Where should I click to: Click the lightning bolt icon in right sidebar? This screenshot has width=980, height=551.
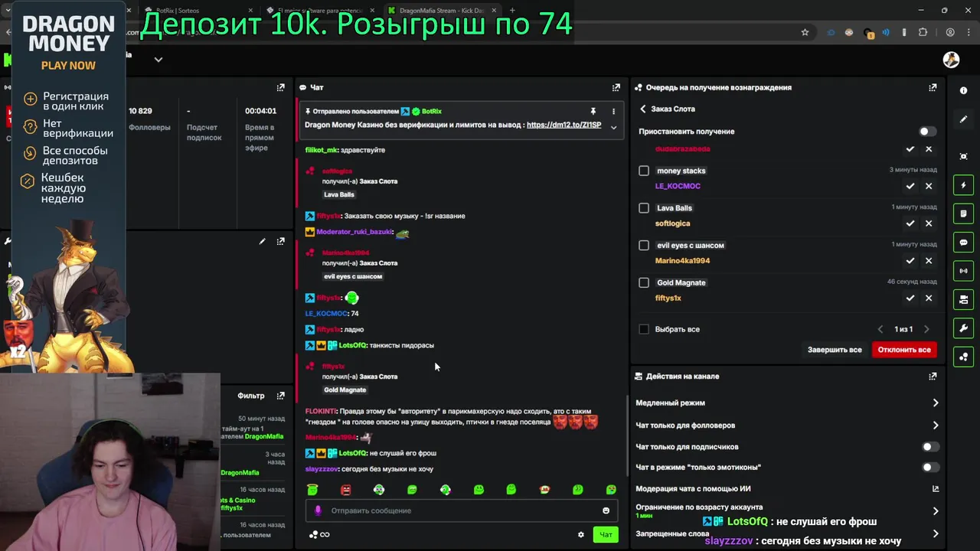[963, 185]
